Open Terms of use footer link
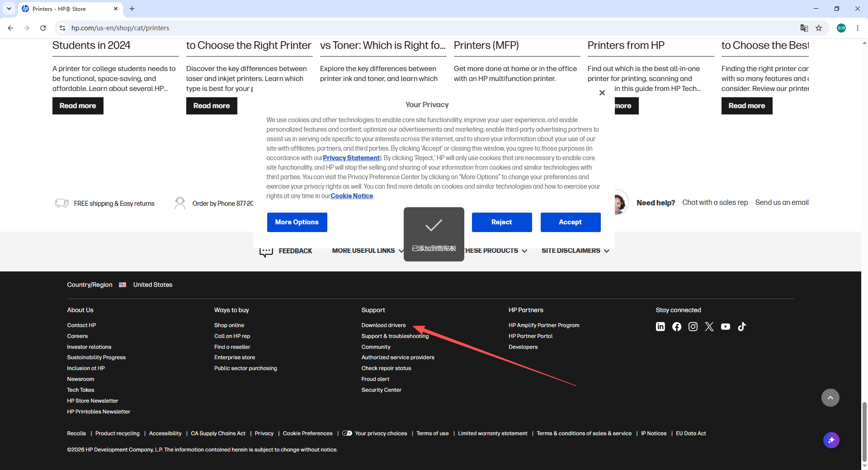Screen dimensions: 868x470 tap(432, 433)
